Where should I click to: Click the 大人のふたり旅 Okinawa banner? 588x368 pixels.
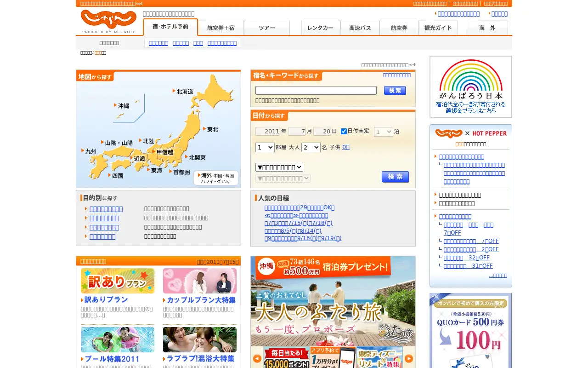(333, 301)
